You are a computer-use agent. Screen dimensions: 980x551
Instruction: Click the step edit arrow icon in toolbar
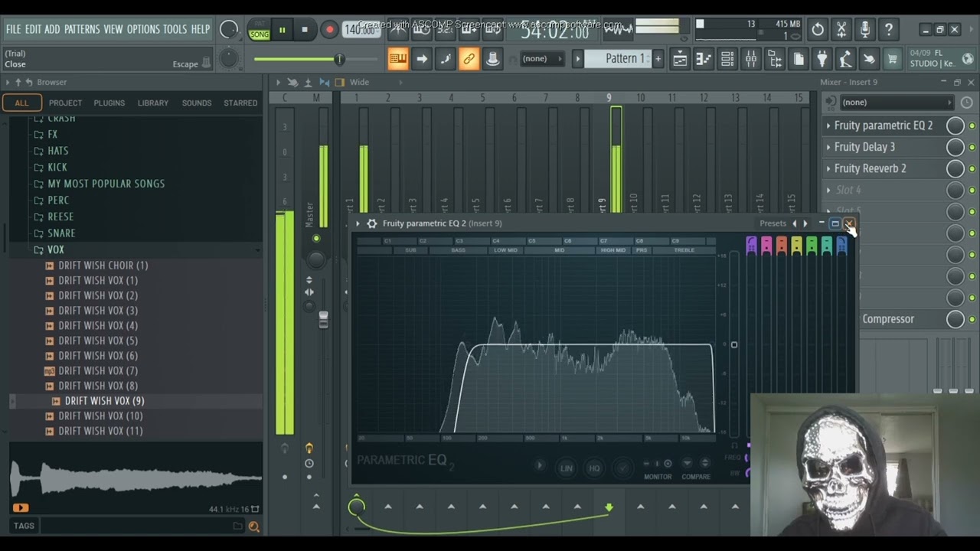tap(421, 59)
